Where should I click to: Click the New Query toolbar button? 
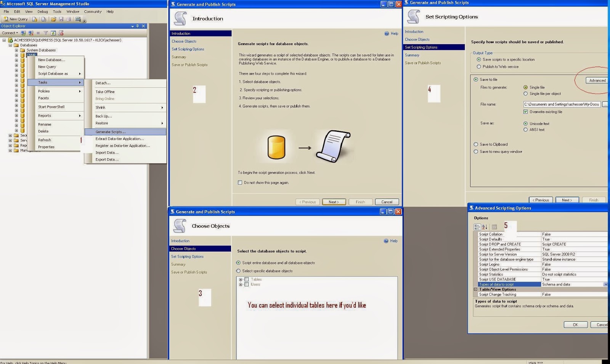click(x=16, y=19)
